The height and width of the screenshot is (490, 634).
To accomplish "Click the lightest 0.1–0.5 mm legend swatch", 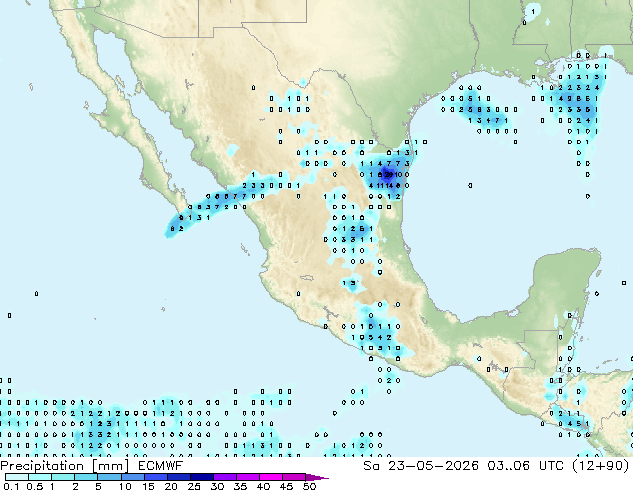I will tap(17, 477).
